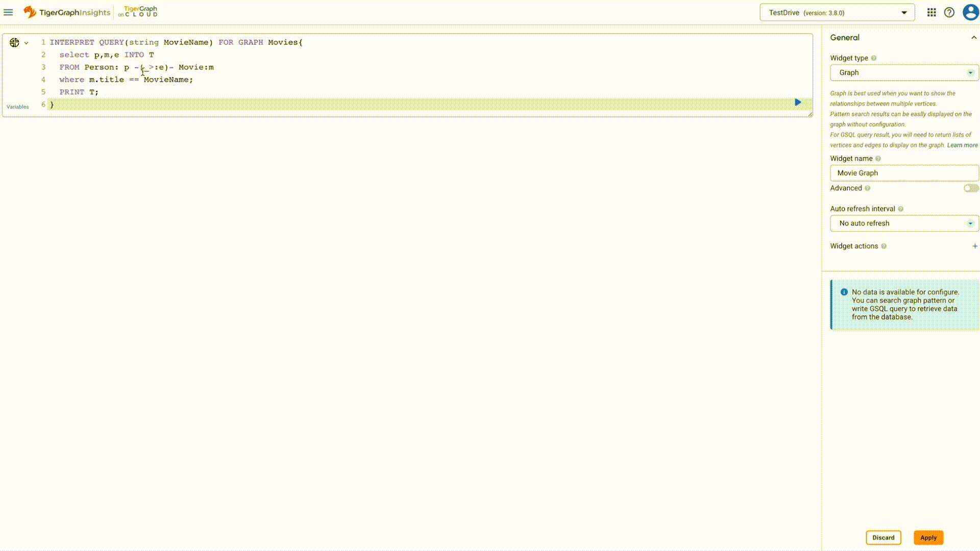
Task: Click the TigerGraph Insights logo icon
Action: pos(30,12)
